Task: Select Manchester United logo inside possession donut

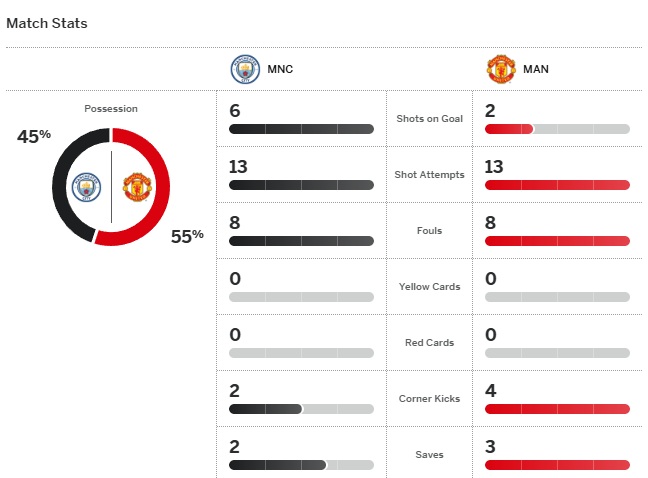Action: click(137, 187)
